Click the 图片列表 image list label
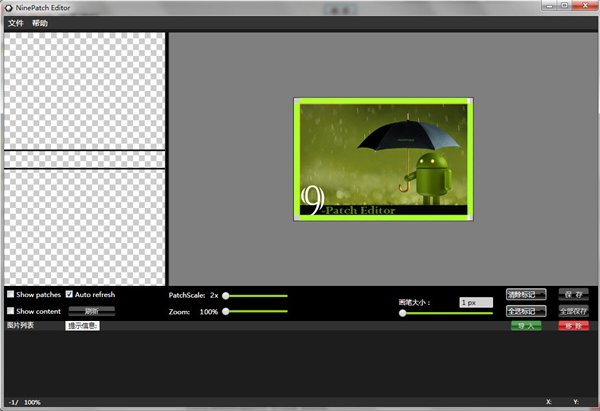 coord(21,325)
